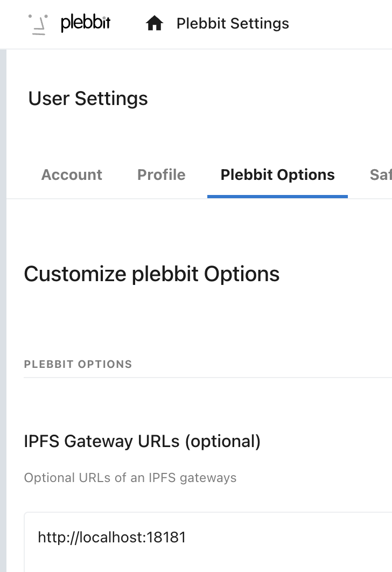Click the localhost:18181 URL text
392x572 pixels.
pyautogui.click(x=112, y=538)
